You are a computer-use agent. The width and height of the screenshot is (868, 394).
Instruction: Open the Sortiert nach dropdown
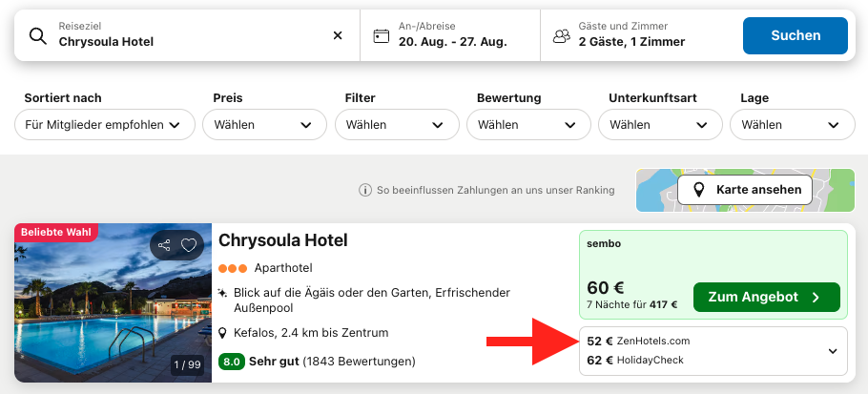(105, 125)
